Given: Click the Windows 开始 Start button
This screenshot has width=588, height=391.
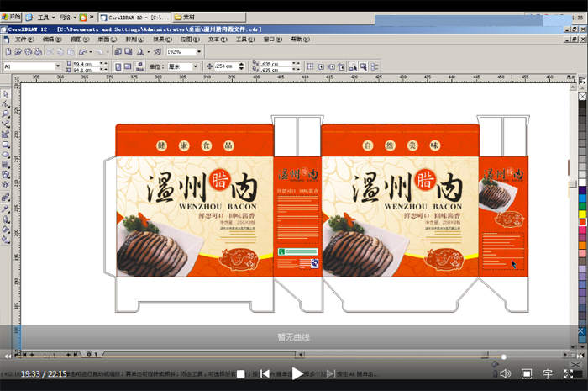Looking at the screenshot, I should click(x=11, y=17).
